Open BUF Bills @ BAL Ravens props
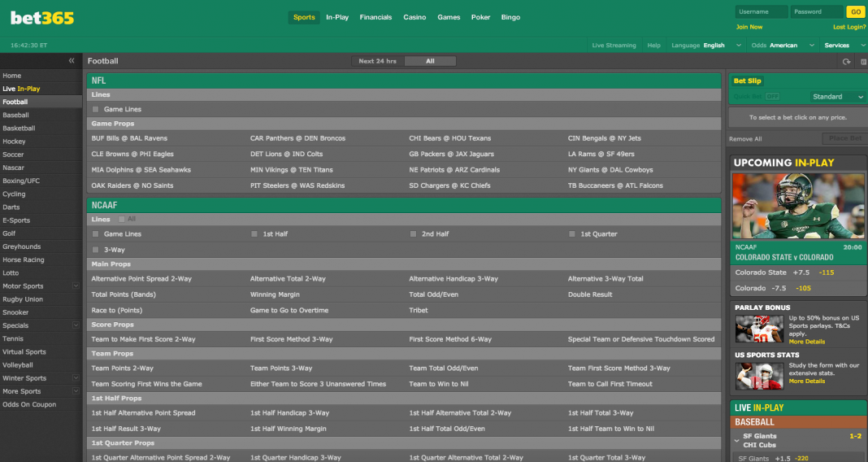The height and width of the screenshot is (462, 868). point(129,138)
